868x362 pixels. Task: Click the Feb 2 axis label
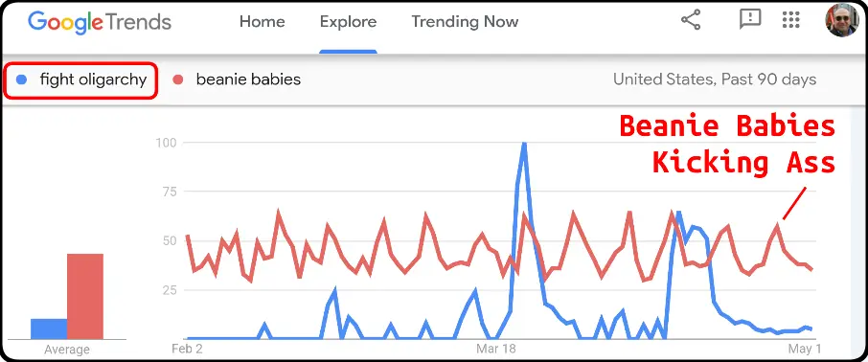click(x=187, y=350)
